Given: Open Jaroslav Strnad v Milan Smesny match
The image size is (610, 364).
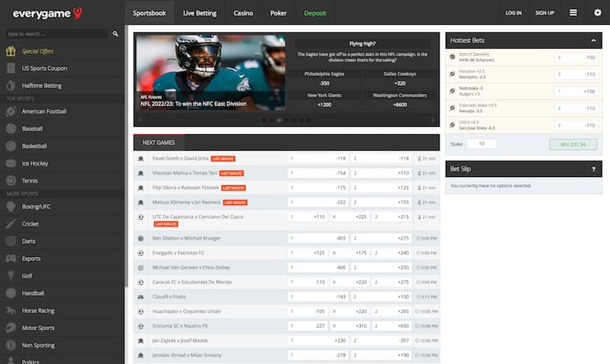Looking at the screenshot, I should 187,355.
